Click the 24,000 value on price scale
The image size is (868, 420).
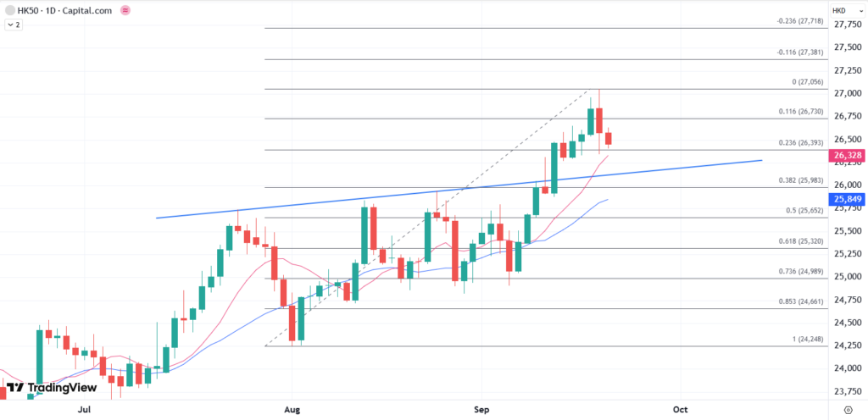pyautogui.click(x=849, y=368)
